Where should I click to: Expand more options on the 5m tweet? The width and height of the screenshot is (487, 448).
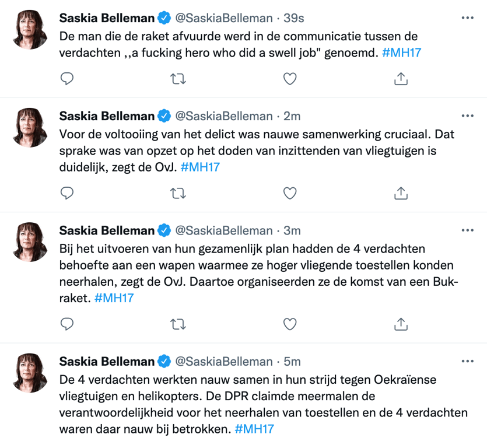pos(468,361)
